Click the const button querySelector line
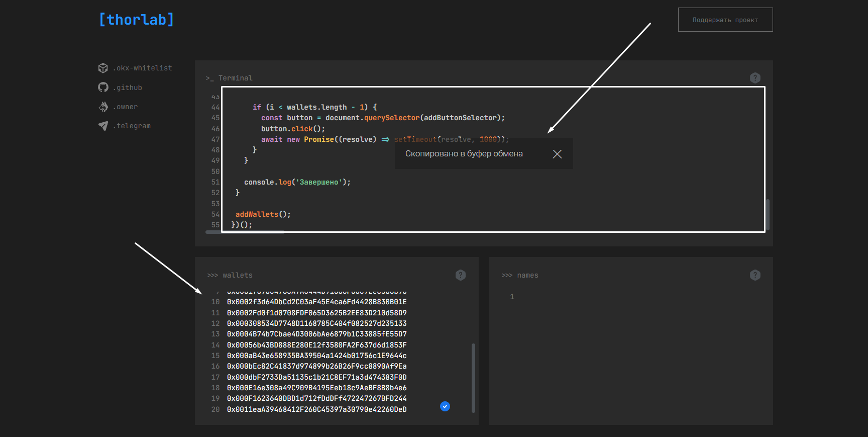This screenshot has width=868, height=437. pyautogui.click(x=383, y=118)
